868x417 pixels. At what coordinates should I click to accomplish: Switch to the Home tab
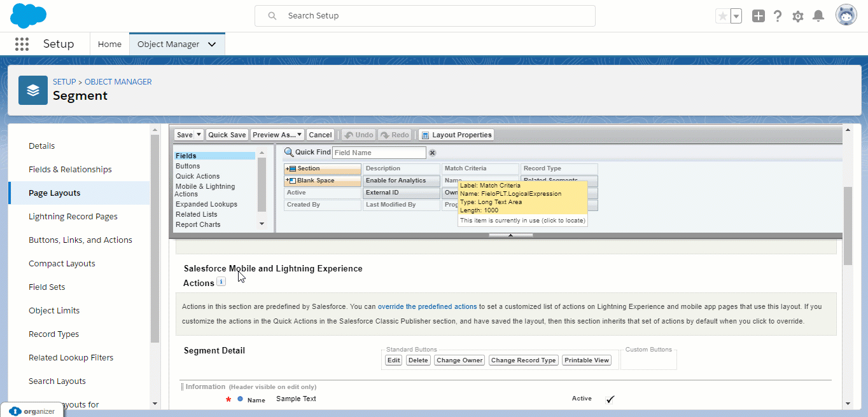[x=109, y=44]
